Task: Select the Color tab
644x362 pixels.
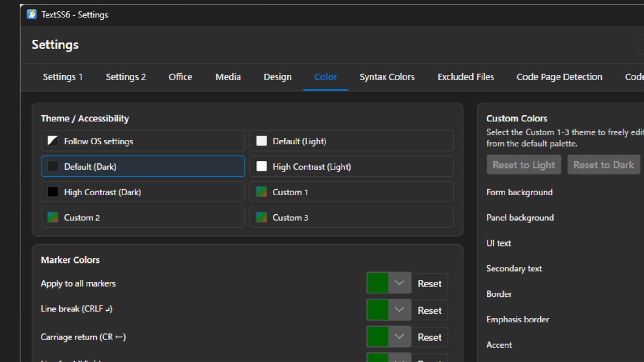Action: pyautogui.click(x=325, y=77)
